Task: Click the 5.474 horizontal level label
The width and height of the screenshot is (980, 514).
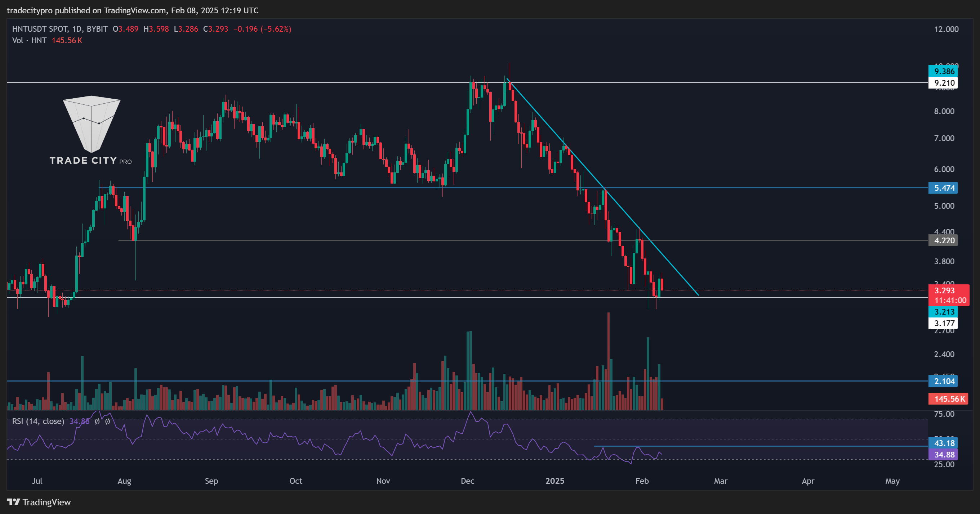Action: pyautogui.click(x=943, y=188)
